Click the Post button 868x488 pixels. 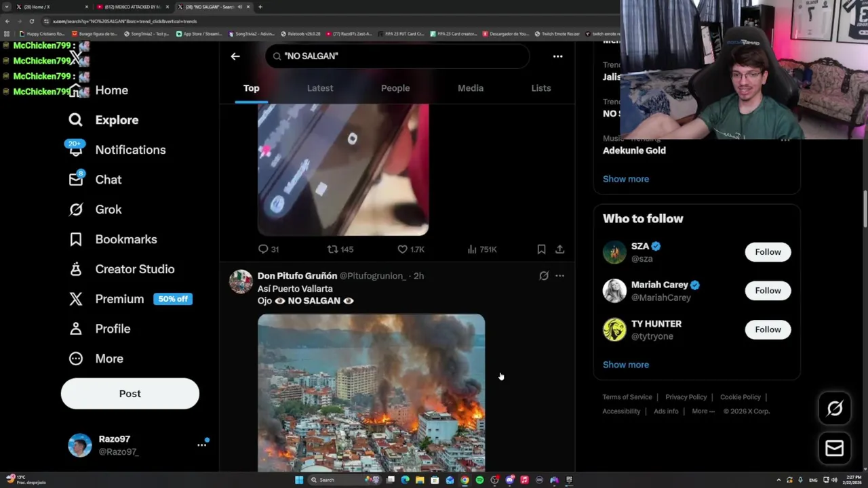[130, 394]
